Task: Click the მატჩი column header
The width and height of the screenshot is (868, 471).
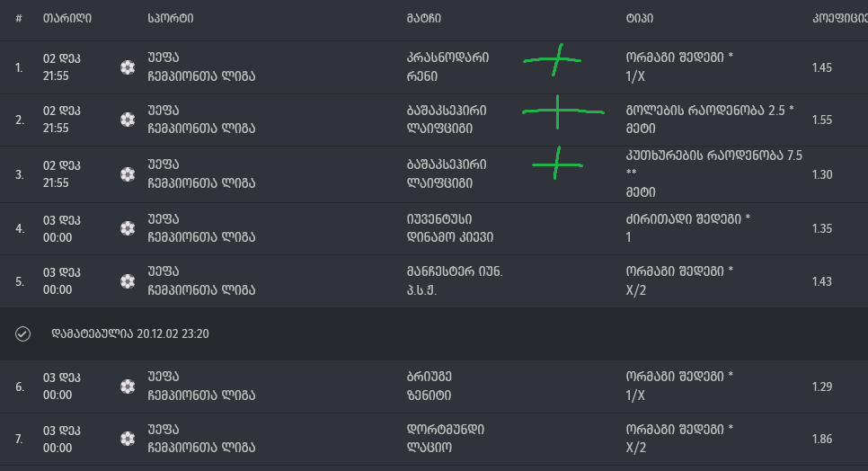Action: pyautogui.click(x=424, y=18)
